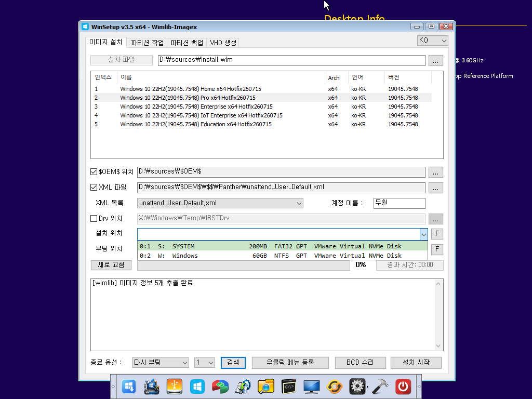The image size is (532, 399).
Task: Click the install.wim path input field
Action: point(291,60)
